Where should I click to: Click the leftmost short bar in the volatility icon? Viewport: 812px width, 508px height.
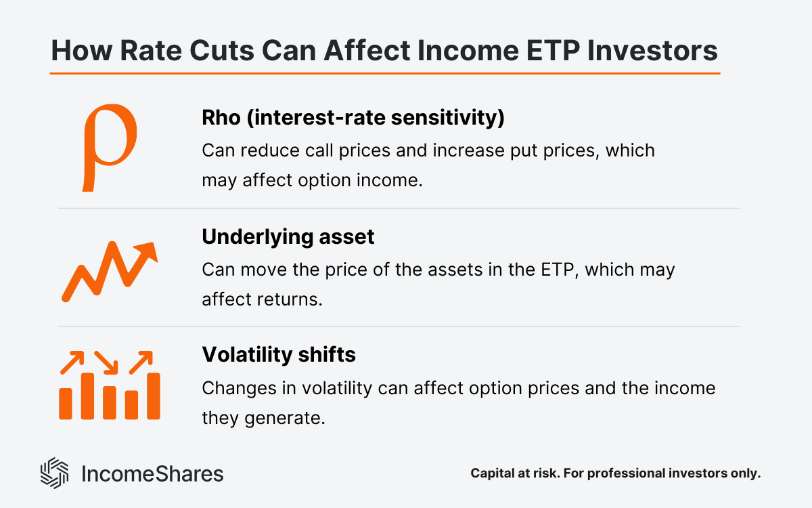point(66,403)
